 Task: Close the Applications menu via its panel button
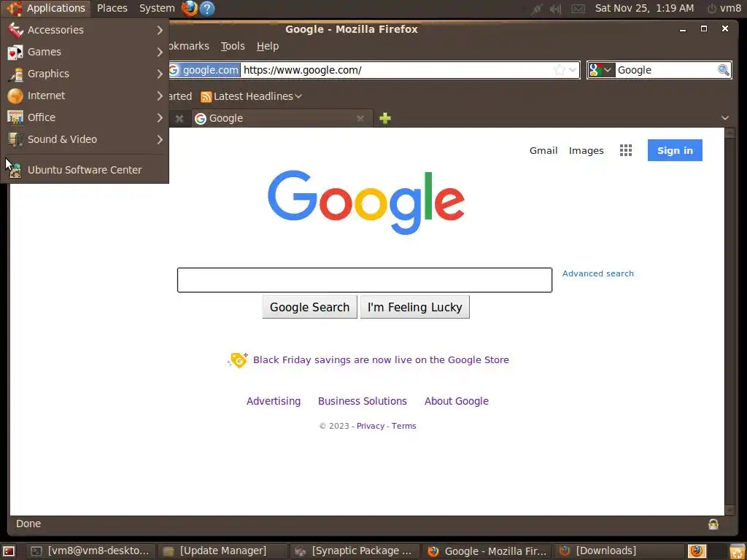click(x=47, y=8)
